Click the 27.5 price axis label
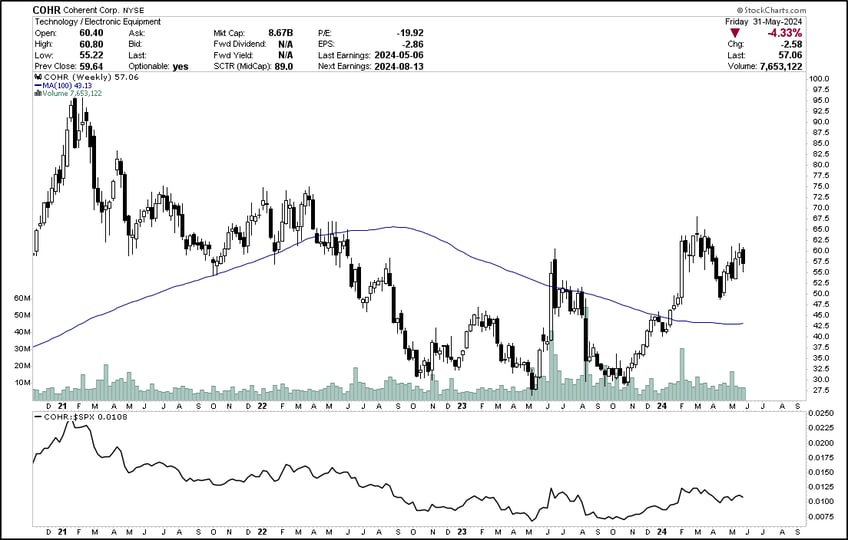 click(819, 390)
